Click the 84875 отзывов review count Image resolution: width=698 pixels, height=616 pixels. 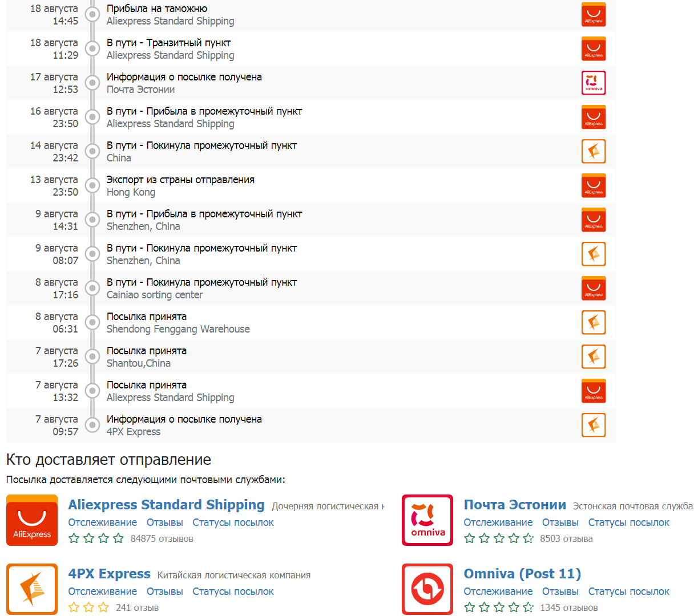point(162,538)
